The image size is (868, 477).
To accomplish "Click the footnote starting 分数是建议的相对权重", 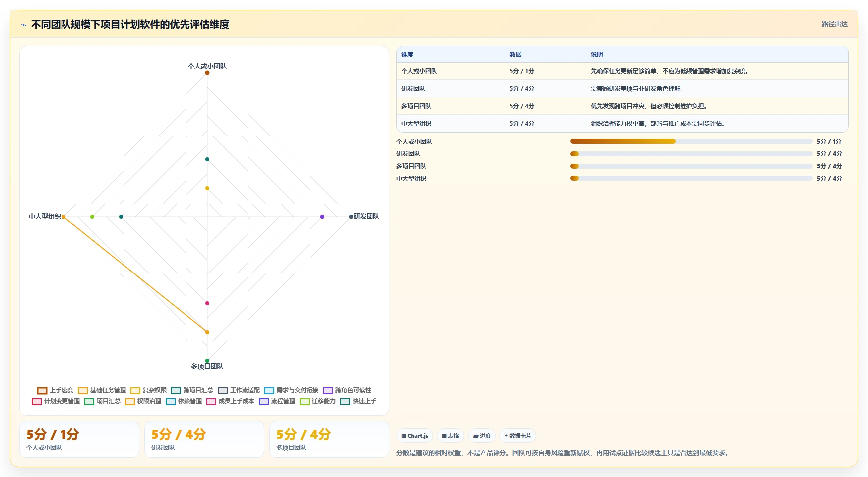I will pyautogui.click(x=563, y=453).
